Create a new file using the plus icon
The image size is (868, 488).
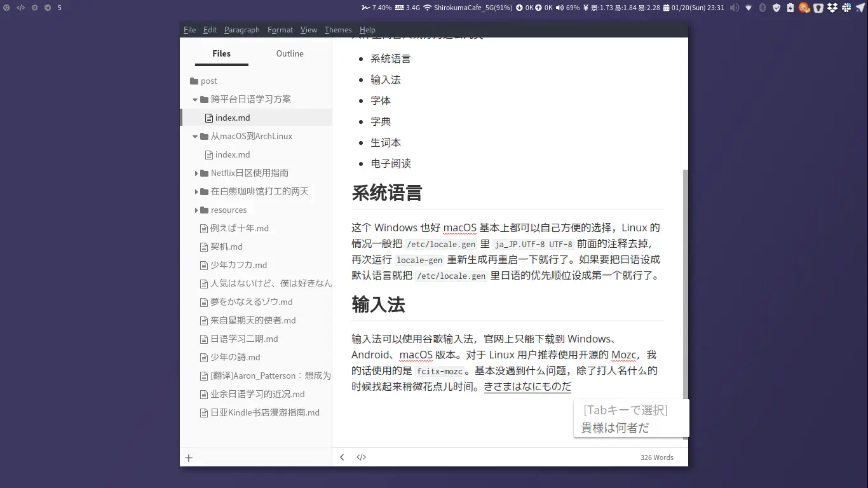pyautogui.click(x=188, y=457)
